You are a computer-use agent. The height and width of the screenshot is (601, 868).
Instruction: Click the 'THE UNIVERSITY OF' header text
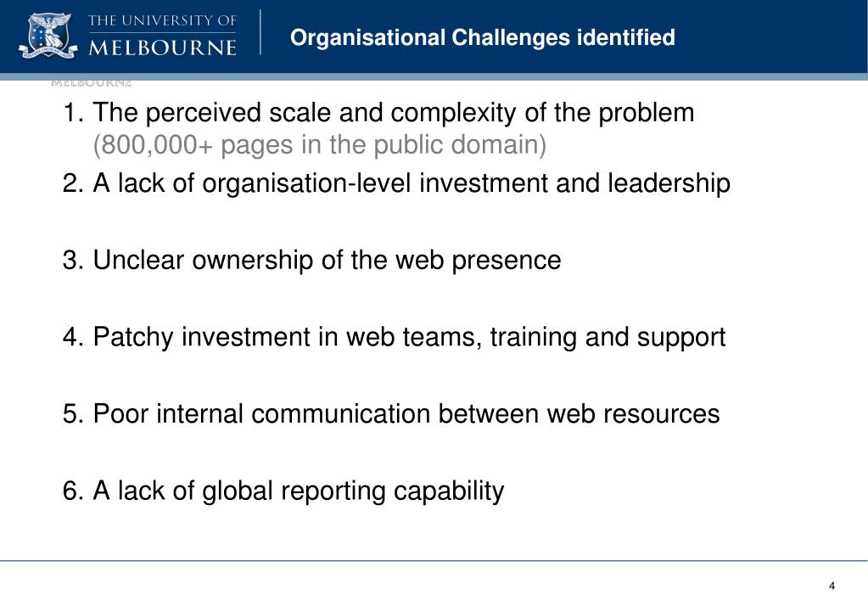pos(162,21)
